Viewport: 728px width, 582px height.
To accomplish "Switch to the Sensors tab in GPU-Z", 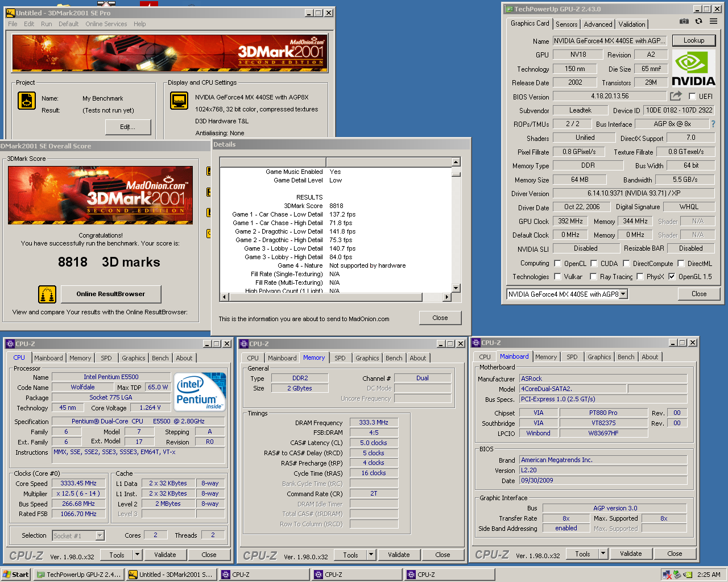I will (x=566, y=24).
